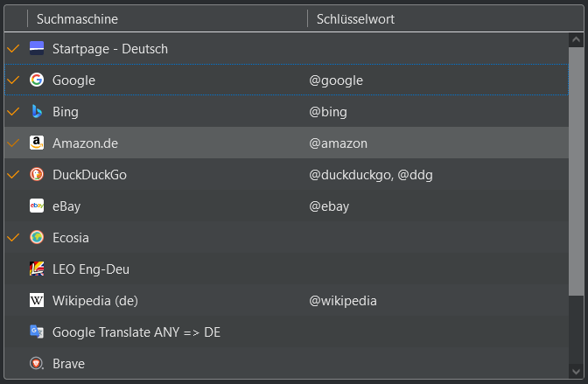
Task: Select the eBay logo icon
Action: (37, 206)
